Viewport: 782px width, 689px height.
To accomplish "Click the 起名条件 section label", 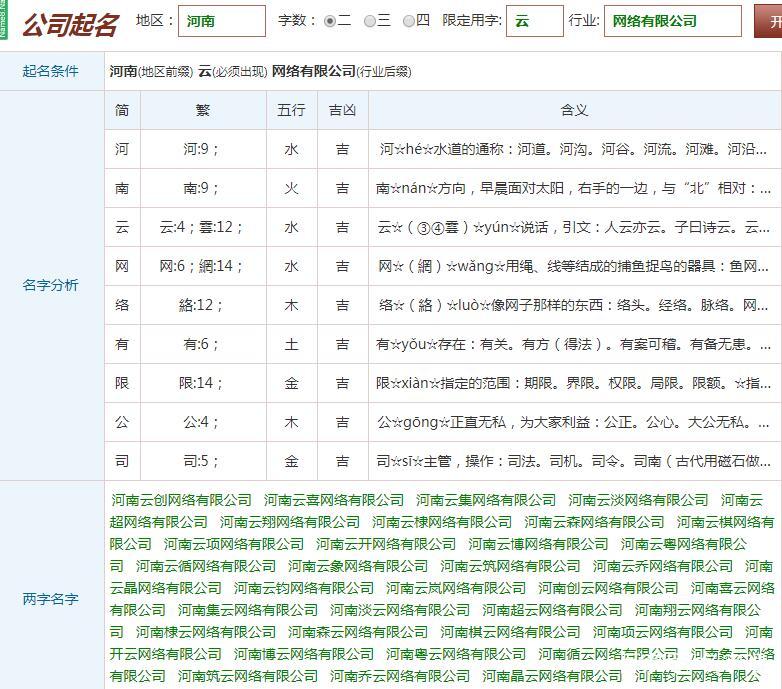I will (x=50, y=71).
